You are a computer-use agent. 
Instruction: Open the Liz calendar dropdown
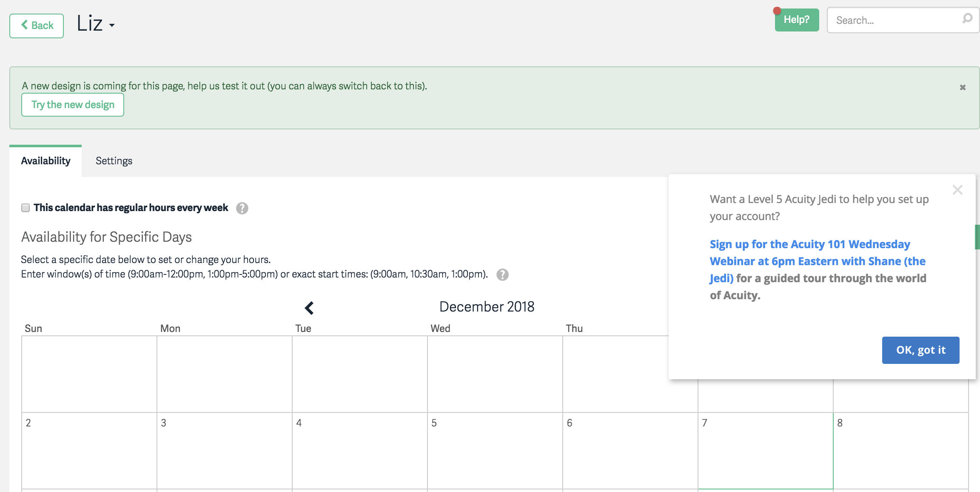point(96,23)
